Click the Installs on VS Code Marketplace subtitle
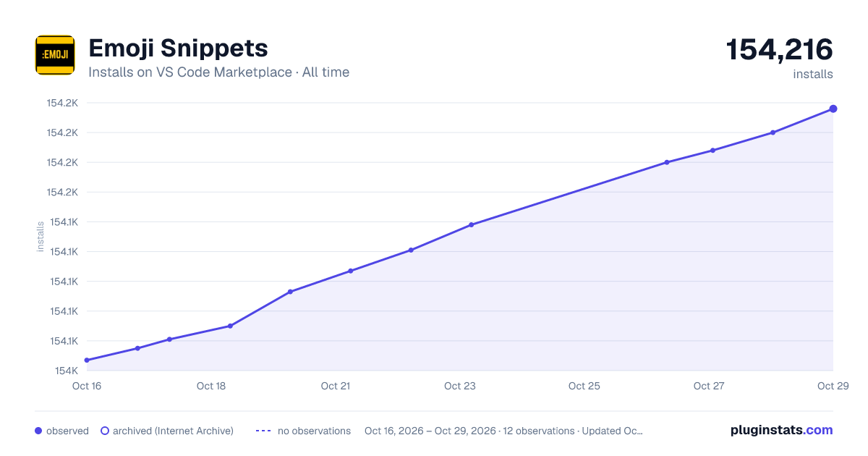Screen dimensions: 868x456 [x=218, y=72]
